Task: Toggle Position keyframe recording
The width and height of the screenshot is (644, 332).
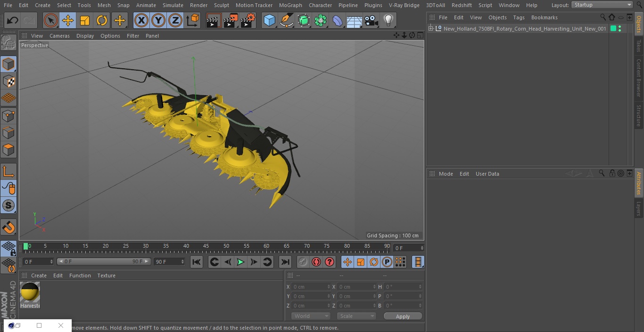Action: (347, 262)
